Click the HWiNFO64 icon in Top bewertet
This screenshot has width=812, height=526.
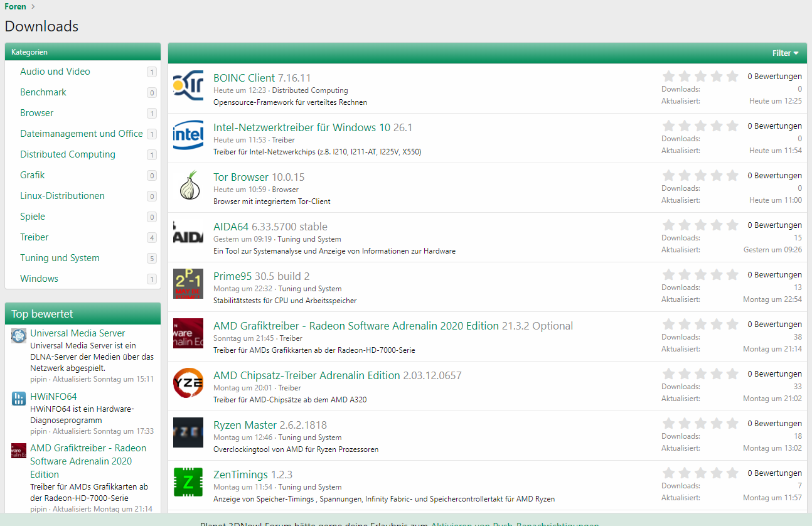tap(19, 399)
